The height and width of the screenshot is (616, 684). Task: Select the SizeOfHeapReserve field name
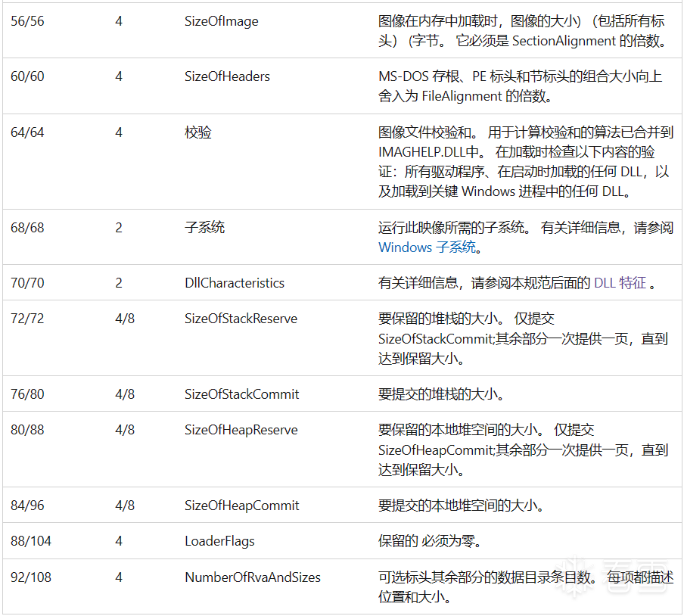point(241,430)
